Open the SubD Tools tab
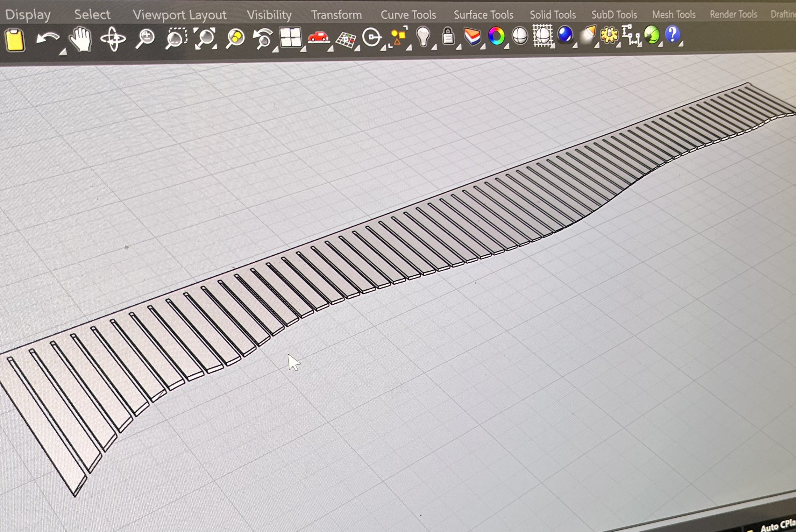The image size is (796, 532). click(614, 15)
